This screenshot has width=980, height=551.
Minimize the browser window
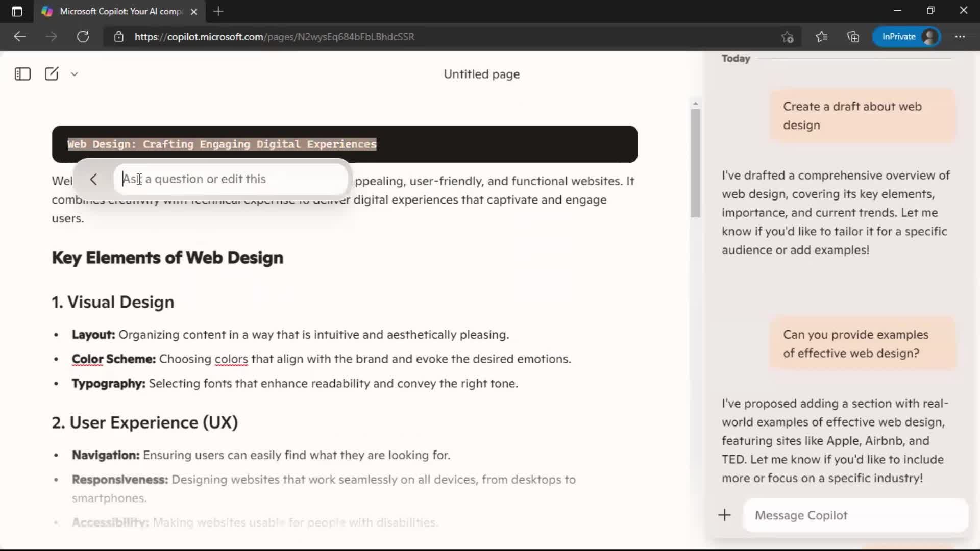click(898, 11)
